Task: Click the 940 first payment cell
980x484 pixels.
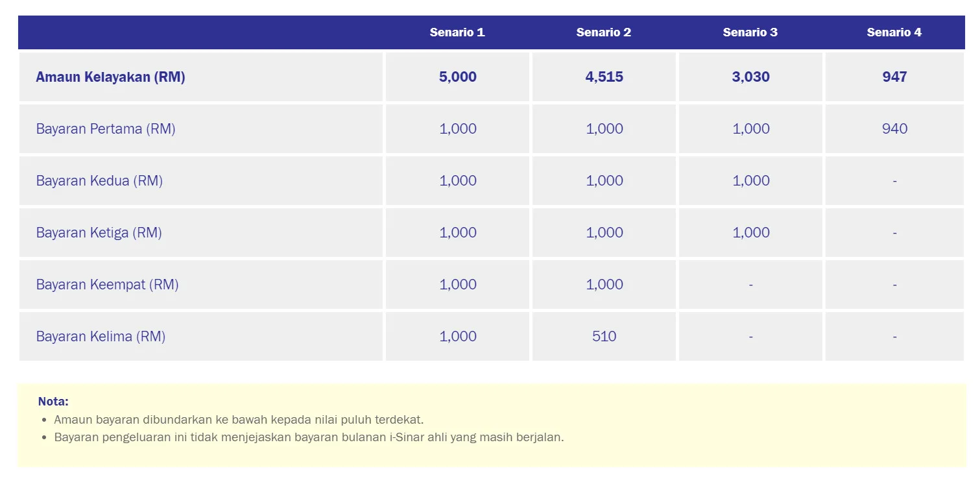Action: pos(895,129)
